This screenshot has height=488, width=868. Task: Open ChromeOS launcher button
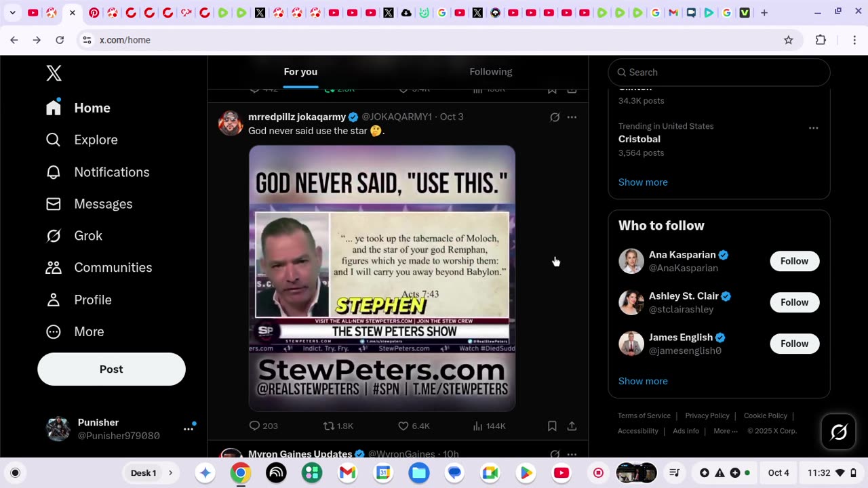[15, 472]
